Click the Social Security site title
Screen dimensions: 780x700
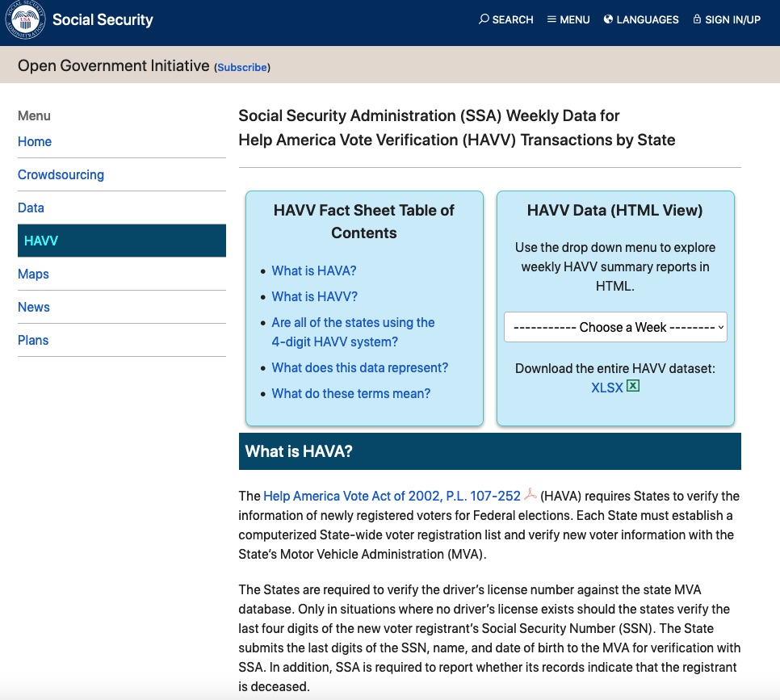point(103,19)
